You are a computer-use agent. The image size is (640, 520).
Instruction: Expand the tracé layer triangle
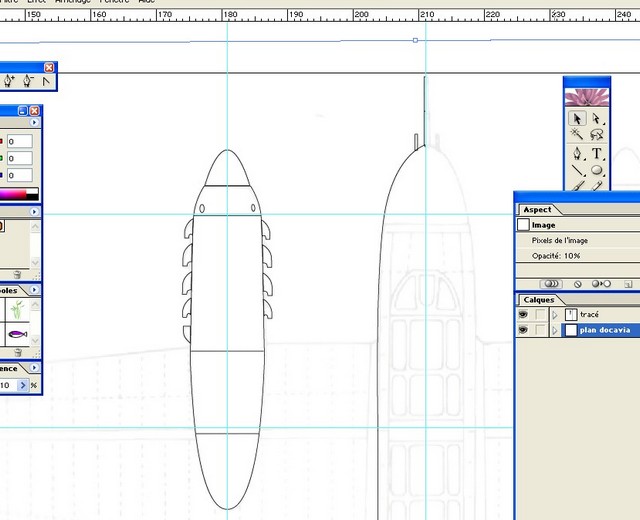555,315
